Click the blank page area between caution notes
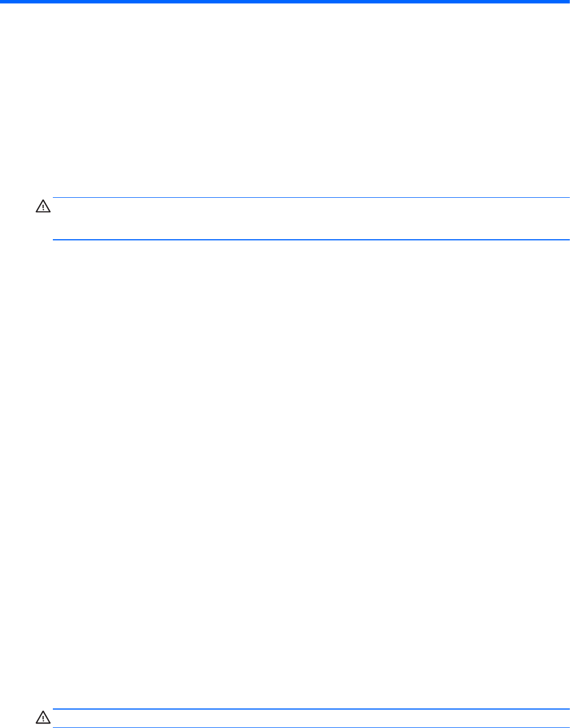This screenshot has height=728, width=570. coord(285,474)
